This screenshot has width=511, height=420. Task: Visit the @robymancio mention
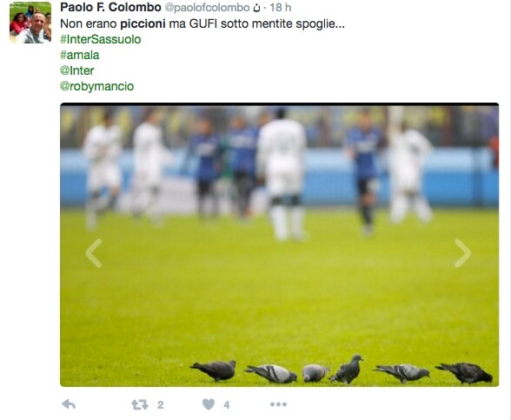pyautogui.click(x=96, y=86)
